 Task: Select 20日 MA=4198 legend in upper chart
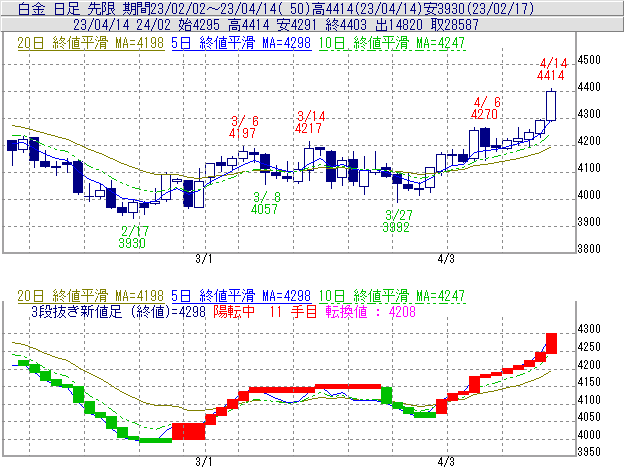tap(90, 43)
